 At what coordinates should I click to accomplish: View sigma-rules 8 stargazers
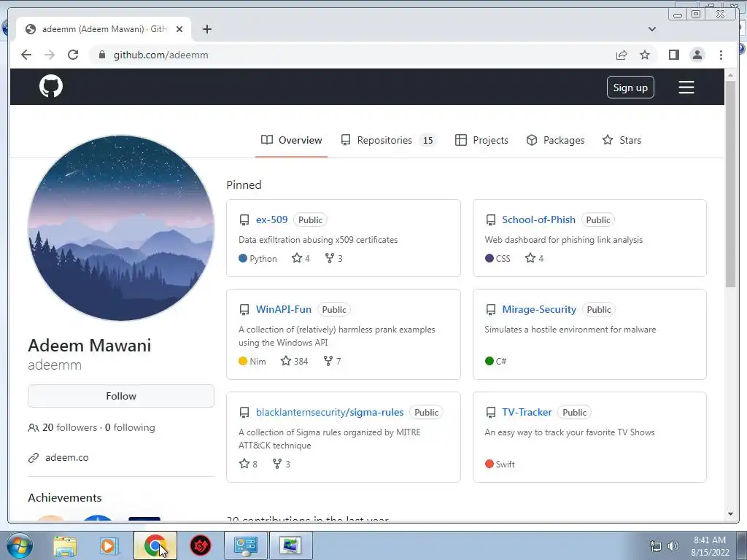(x=248, y=464)
